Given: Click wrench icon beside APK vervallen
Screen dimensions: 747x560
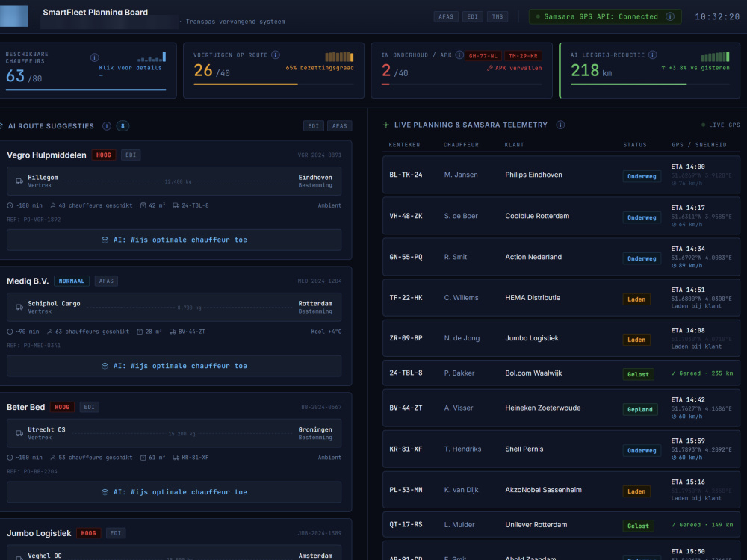Looking at the screenshot, I should [x=490, y=69].
